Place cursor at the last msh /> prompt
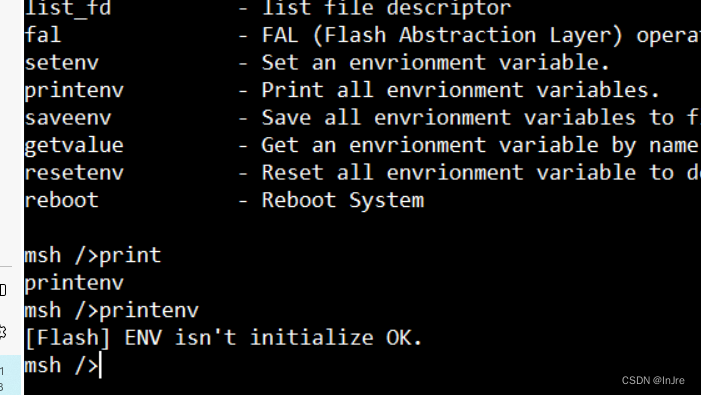This screenshot has height=395, width=701. tap(62, 366)
